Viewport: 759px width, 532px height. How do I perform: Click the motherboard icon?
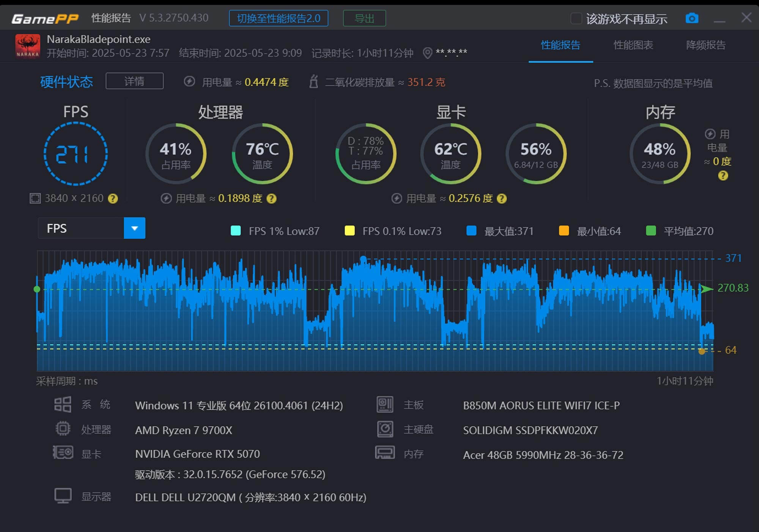[x=385, y=404]
